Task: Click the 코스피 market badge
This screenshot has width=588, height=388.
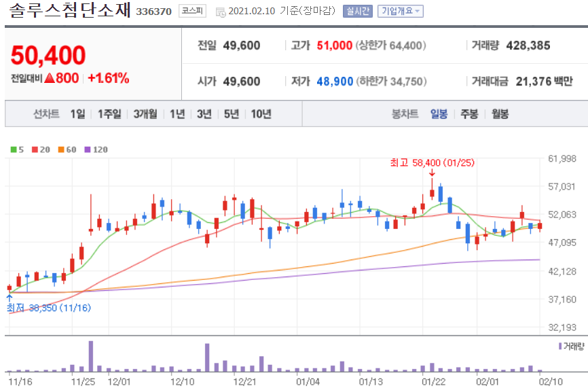Action: pos(192,11)
